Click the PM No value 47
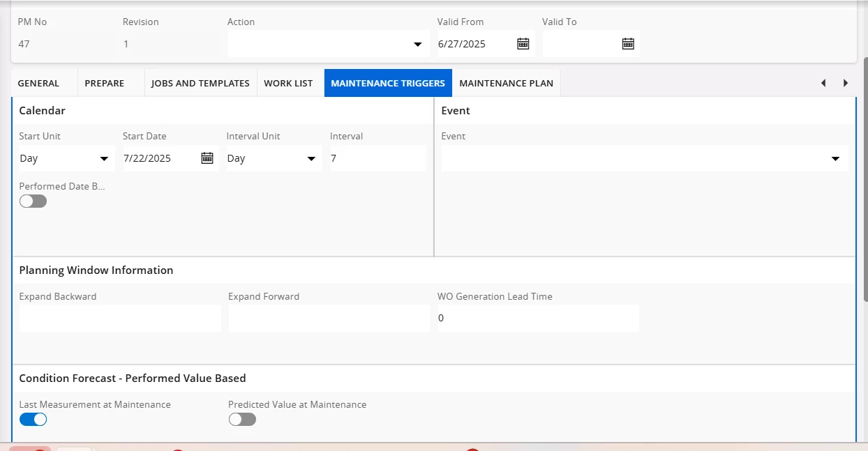868x451 pixels. tap(24, 44)
